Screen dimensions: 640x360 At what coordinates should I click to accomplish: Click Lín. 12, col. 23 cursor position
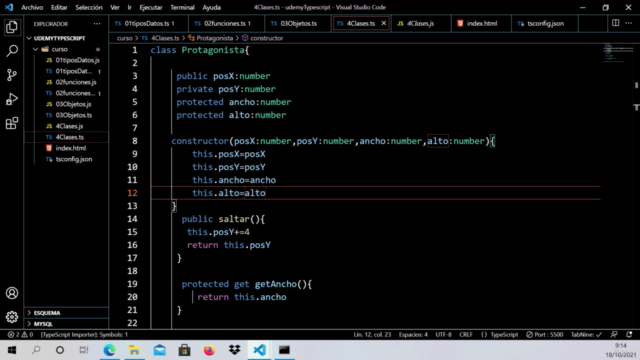tap(372, 335)
